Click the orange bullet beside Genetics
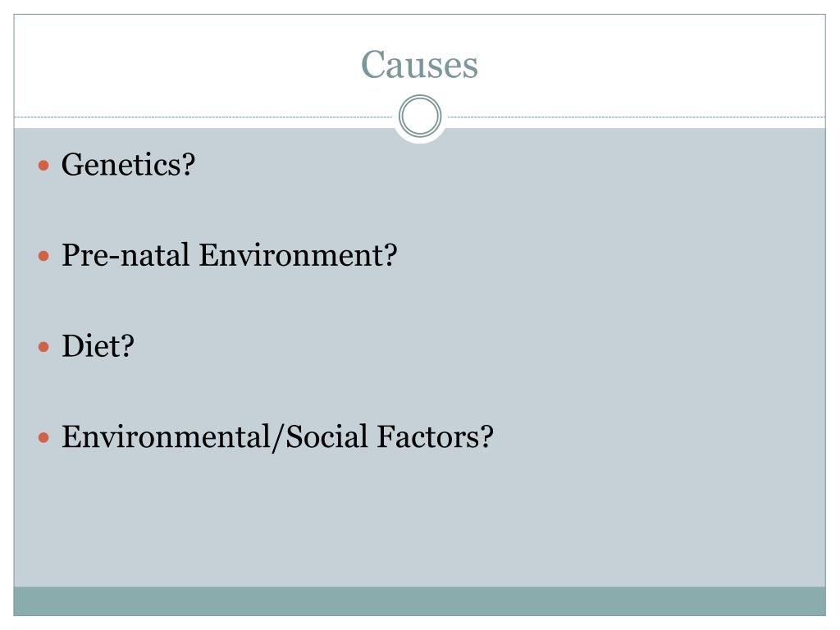Screen dimensions: 840x630 coord(44,166)
